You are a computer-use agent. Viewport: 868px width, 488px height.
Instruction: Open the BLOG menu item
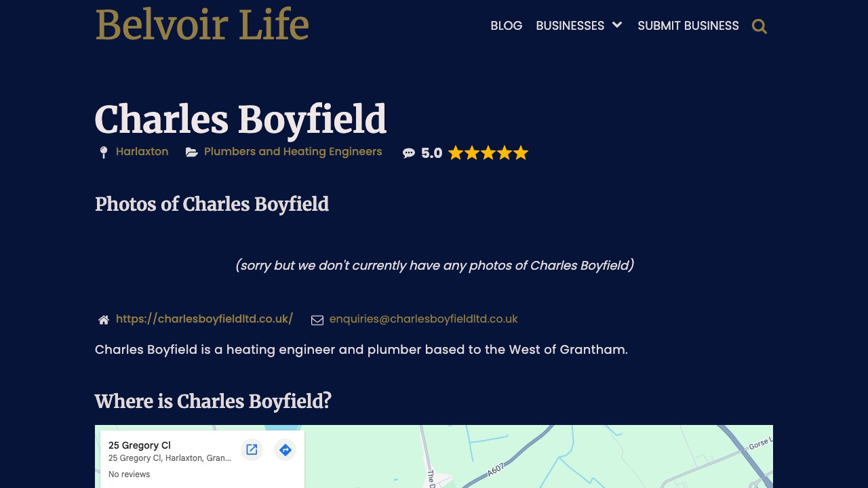pyautogui.click(x=506, y=25)
